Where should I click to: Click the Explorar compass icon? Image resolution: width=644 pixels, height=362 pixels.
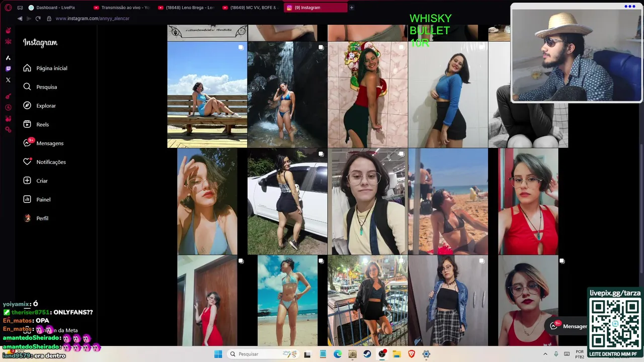27,106
